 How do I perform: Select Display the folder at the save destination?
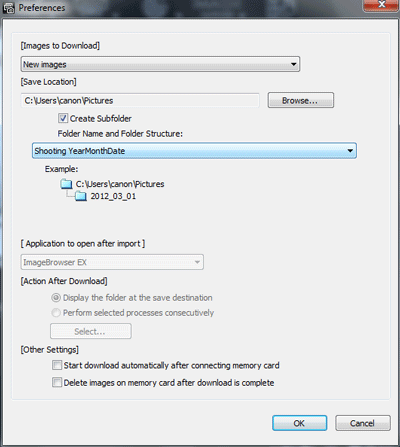[x=56, y=297]
